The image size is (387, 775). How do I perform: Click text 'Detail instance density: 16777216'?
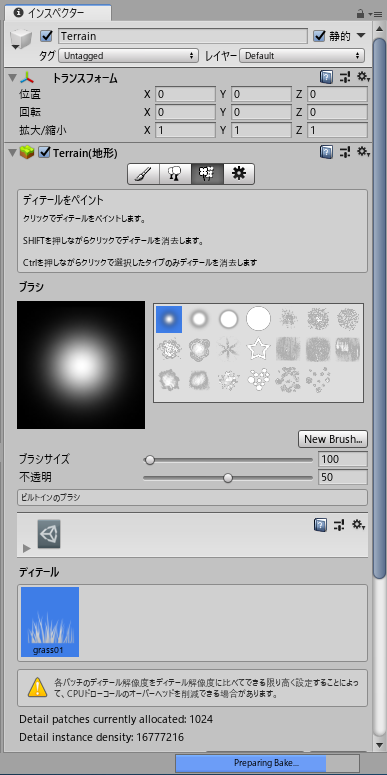click(102, 737)
